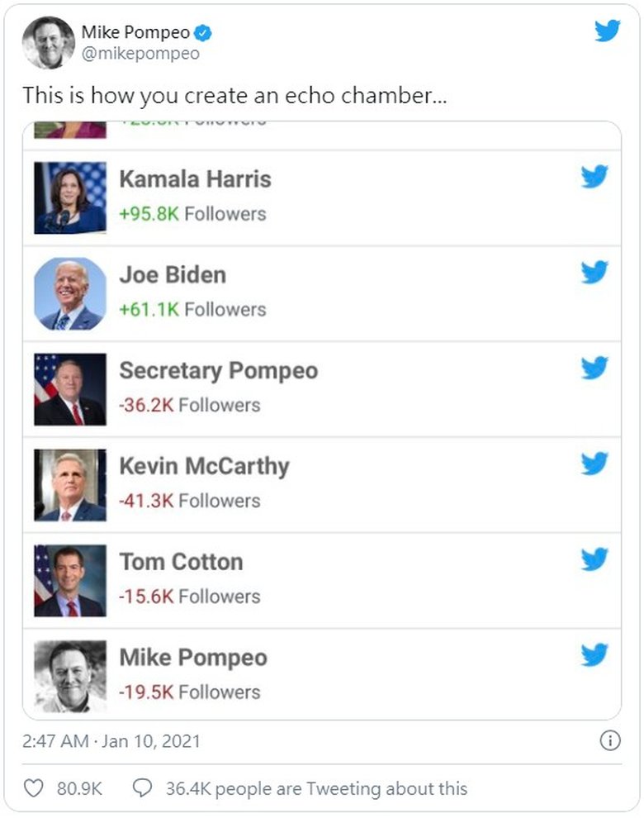
Task: Click Twitter icon beside Kamala Harris
Action: click(594, 177)
